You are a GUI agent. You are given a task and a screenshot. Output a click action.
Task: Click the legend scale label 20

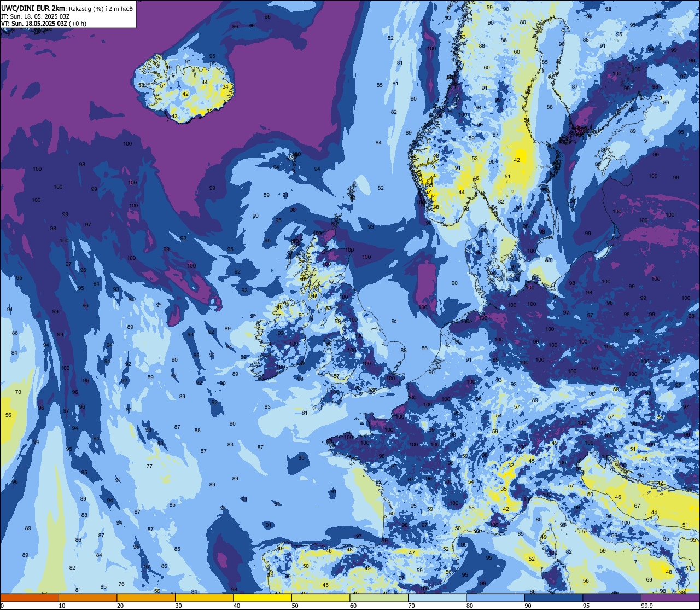pyautogui.click(x=120, y=606)
